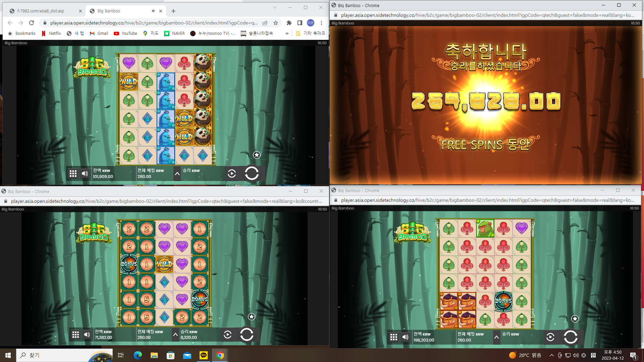Click the taskbar search box 찾기

click(x=64, y=355)
